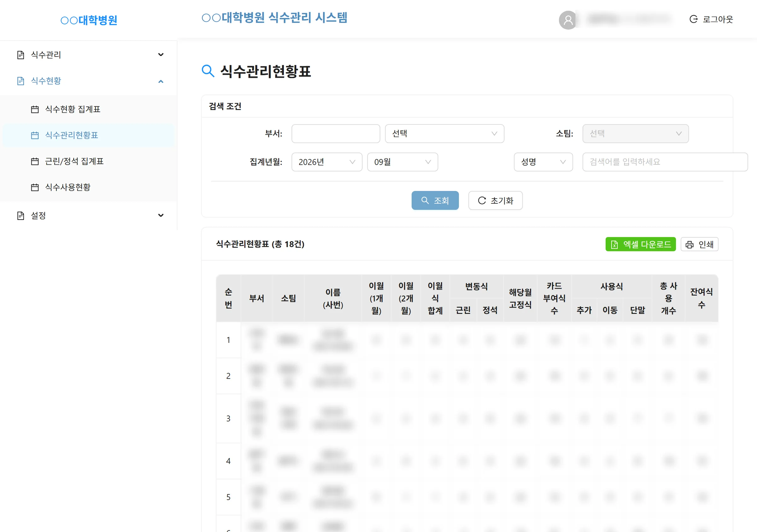Click row number 3 cell
Image resolution: width=757 pixels, height=532 pixels.
point(228,418)
